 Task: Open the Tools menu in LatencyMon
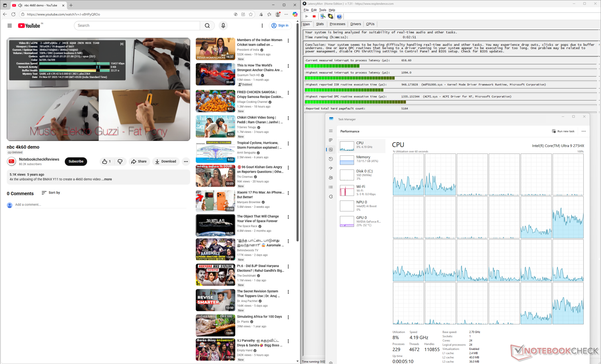pyautogui.click(x=322, y=10)
